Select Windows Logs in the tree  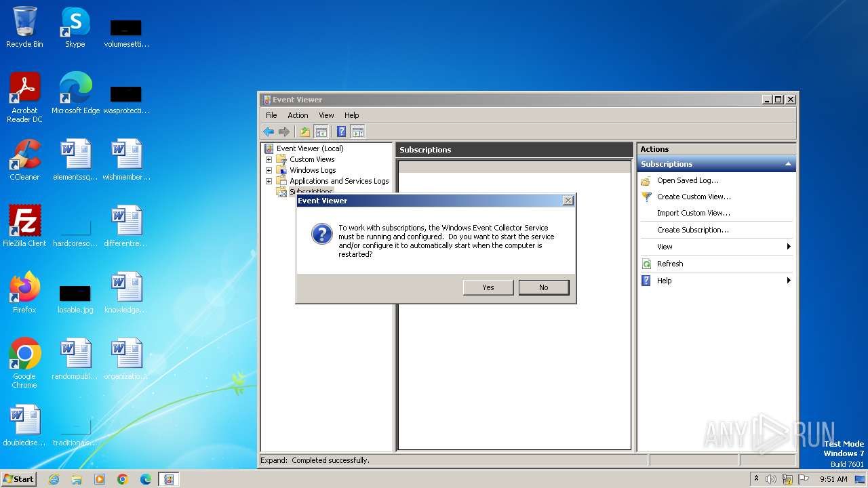click(x=313, y=170)
